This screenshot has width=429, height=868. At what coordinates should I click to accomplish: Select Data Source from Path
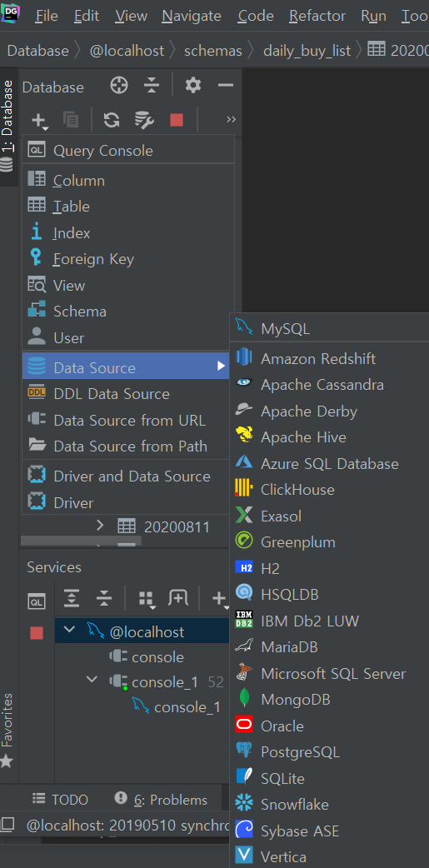[x=126, y=446]
